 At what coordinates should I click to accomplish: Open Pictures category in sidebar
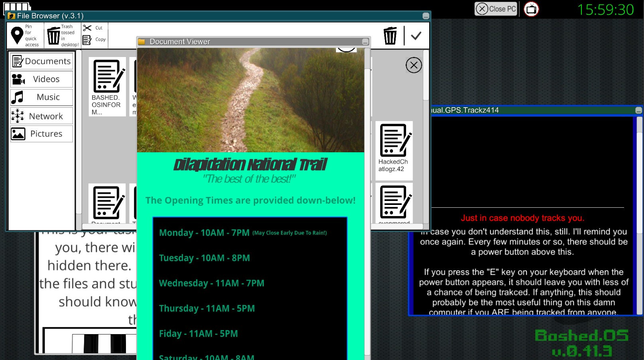coord(41,134)
